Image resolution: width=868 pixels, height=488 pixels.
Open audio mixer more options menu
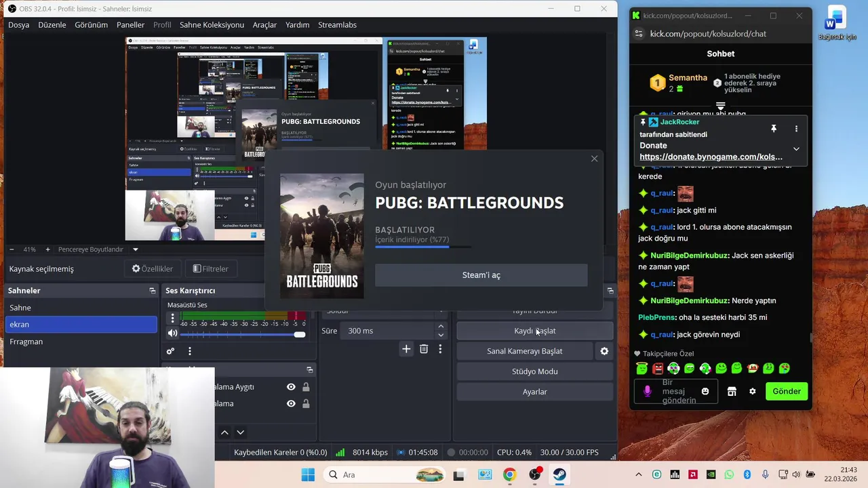tap(190, 351)
